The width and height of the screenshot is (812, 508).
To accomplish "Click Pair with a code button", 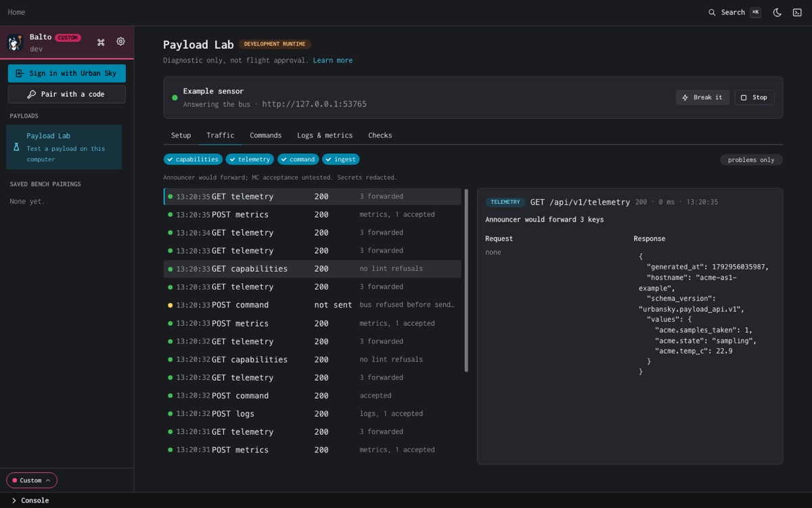I will (x=67, y=94).
